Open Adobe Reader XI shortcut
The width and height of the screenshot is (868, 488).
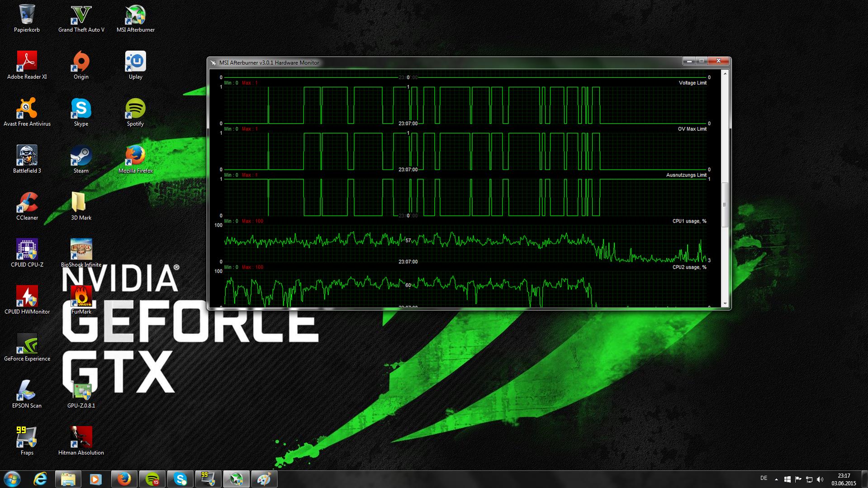(27, 66)
